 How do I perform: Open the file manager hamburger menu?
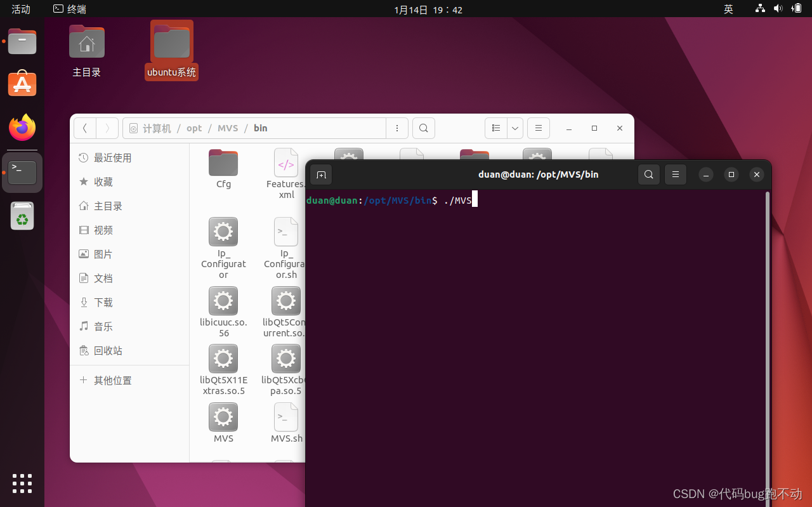(x=538, y=128)
